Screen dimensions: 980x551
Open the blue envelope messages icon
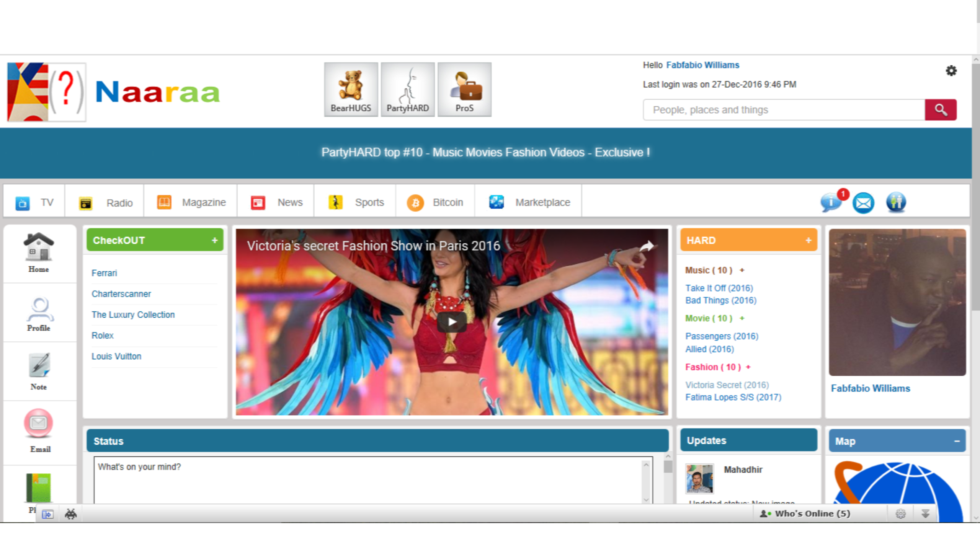tap(863, 203)
